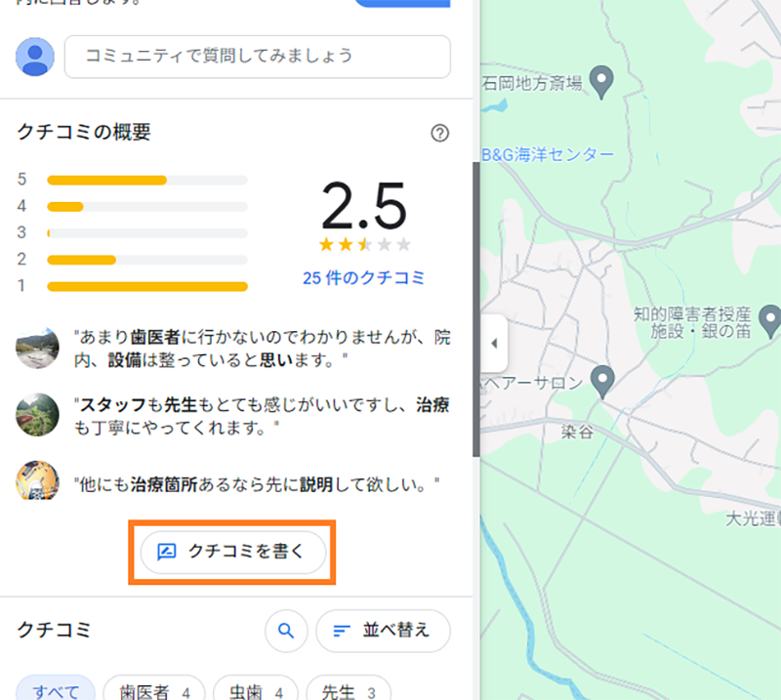Click the 1-star rating bar
The image size is (781, 700).
(x=146, y=286)
